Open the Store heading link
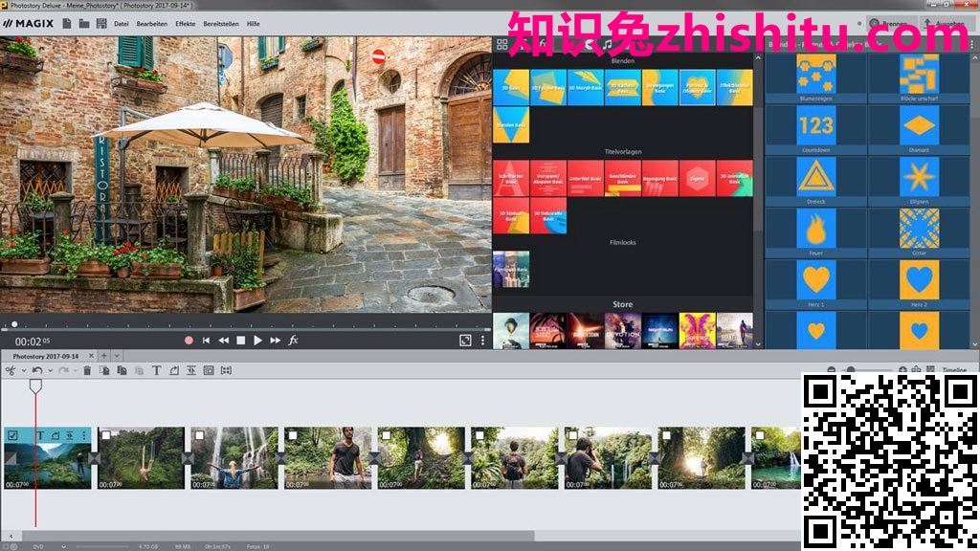 click(x=622, y=304)
